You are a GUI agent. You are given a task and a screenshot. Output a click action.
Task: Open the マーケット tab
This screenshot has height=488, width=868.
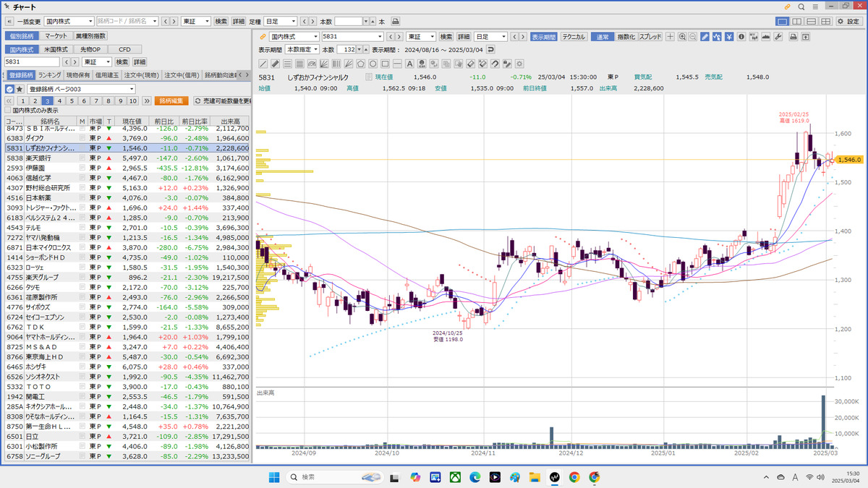pyautogui.click(x=56, y=36)
